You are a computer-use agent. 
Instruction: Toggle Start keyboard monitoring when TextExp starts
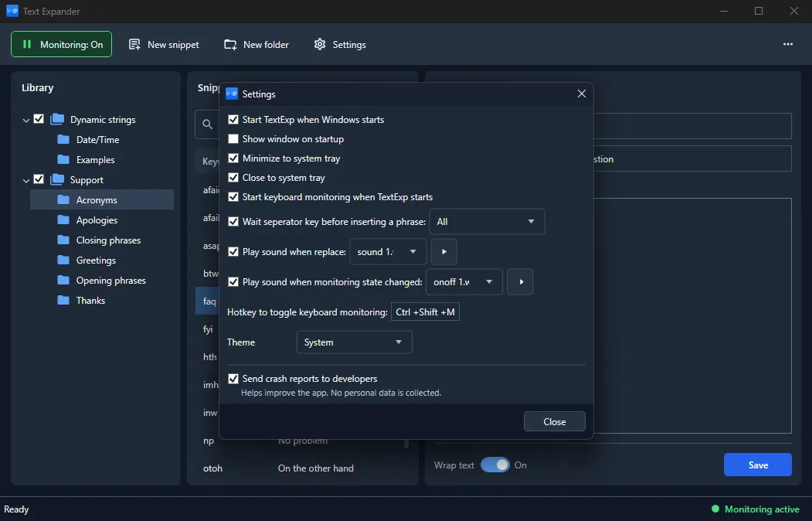coord(233,197)
